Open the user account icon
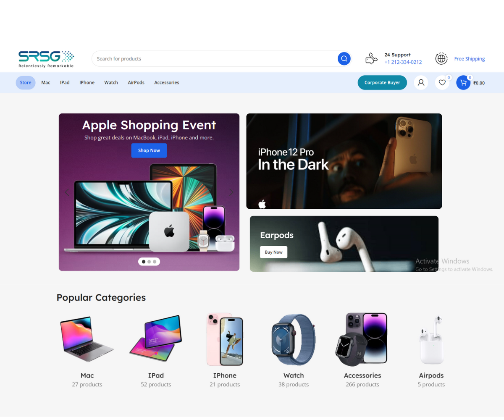The width and height of the screenshot is (504, 420). (x=421, y=83)
